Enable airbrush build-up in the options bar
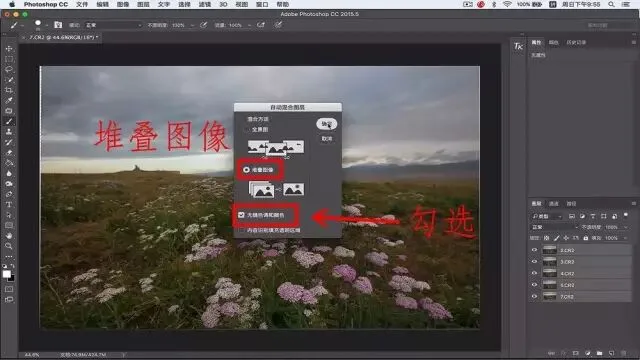This screenshot has height=360, width=640. [261, 25]
